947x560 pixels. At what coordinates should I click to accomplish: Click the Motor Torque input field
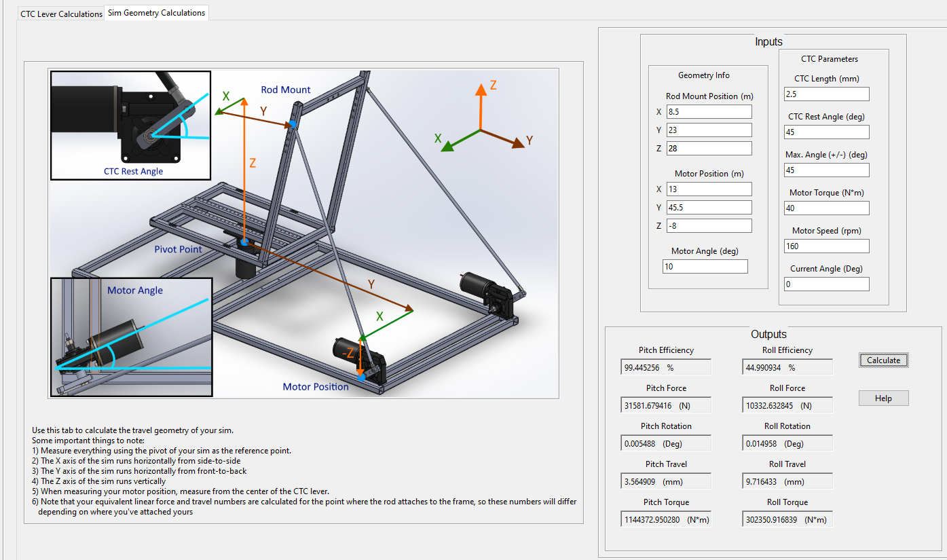827,208
